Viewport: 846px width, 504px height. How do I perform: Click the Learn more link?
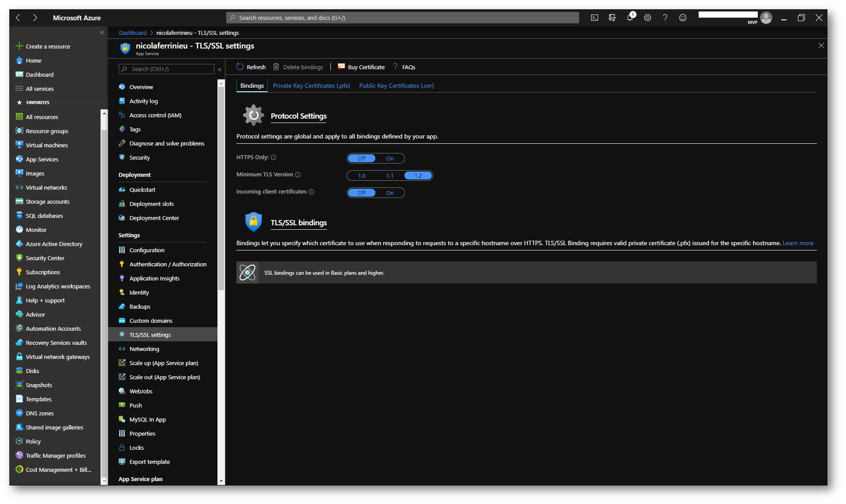tap(797, 243)
